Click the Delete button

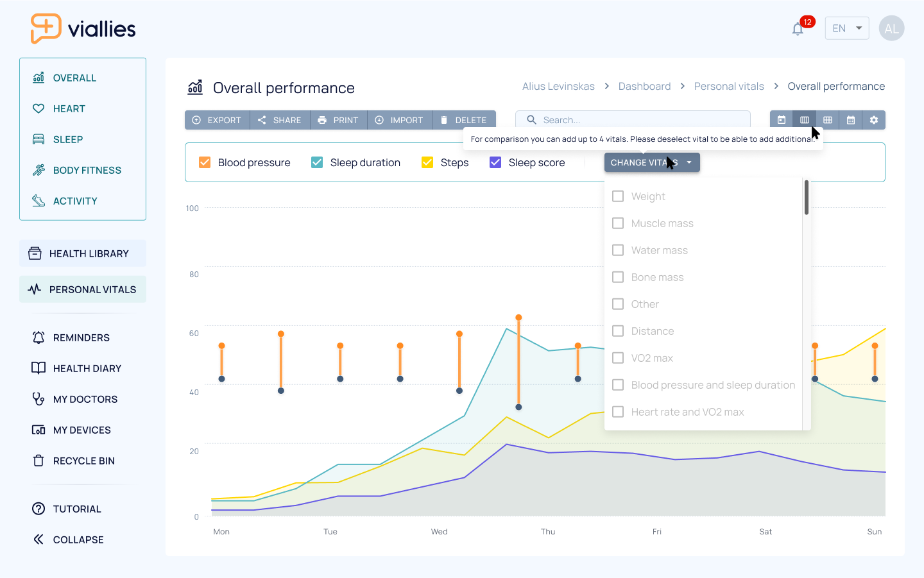point(464,120)
